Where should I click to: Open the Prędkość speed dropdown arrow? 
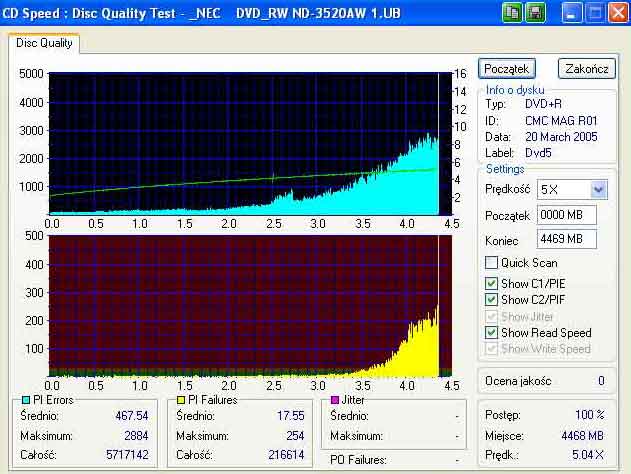coord(598,190)
